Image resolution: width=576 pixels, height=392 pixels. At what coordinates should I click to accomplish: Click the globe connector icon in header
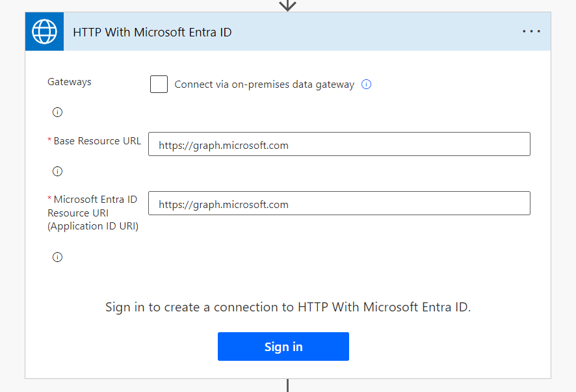tap(44, 31)
